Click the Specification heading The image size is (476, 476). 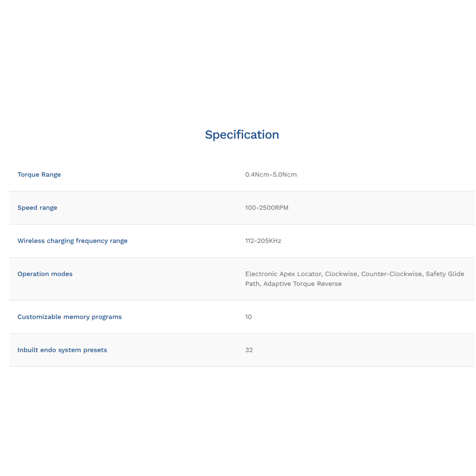242,135
